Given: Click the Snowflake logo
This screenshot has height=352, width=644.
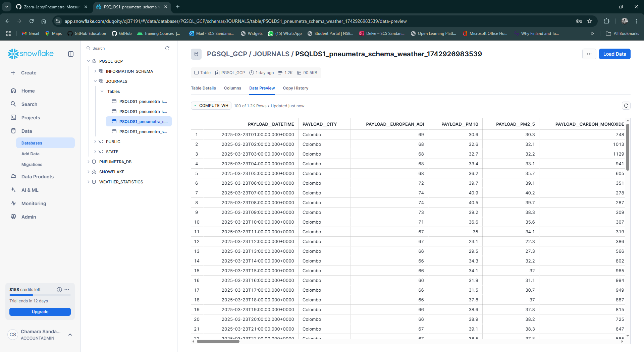Looking at the screenshot, I should [31, 54].
